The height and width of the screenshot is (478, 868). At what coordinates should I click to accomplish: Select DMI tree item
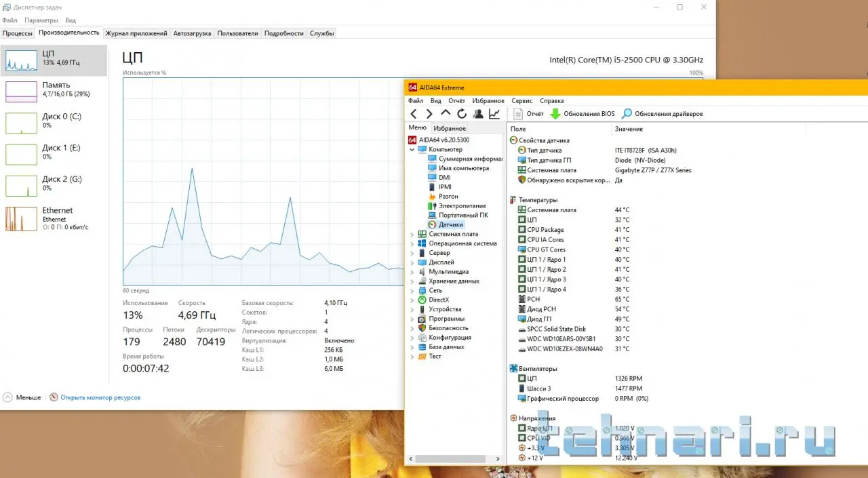(439, 178)
